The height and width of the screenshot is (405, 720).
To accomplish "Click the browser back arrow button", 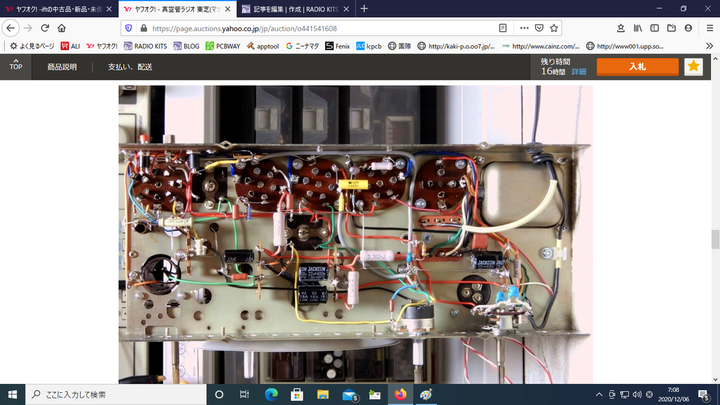I will [11, 27].
